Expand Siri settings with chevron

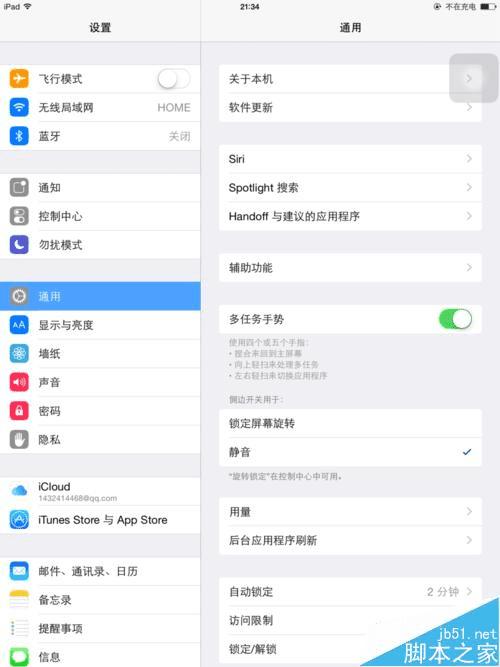[x=469, y=159]
